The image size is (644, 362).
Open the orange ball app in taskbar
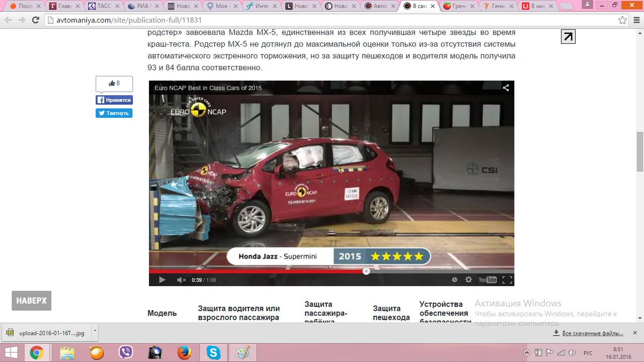[x=96, y=353]
